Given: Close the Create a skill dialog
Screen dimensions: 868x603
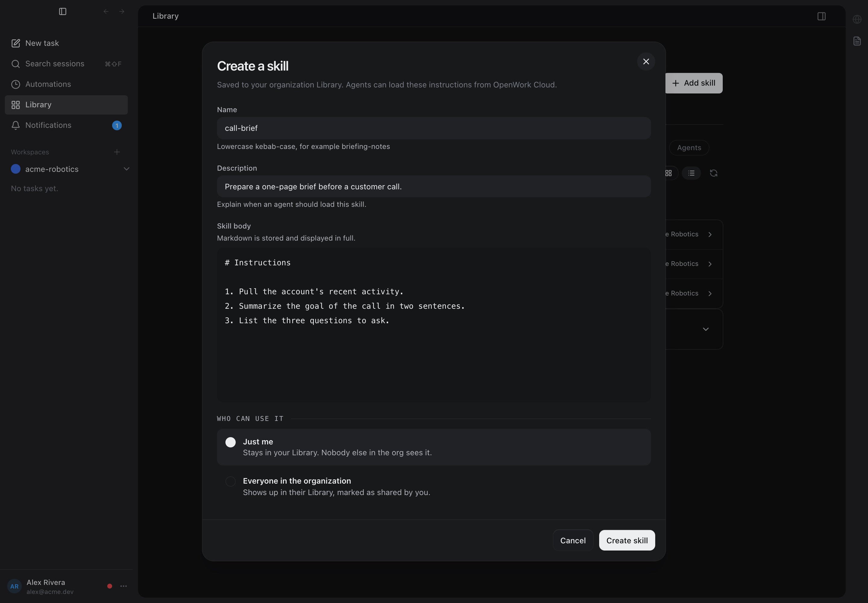Looking at the screenshot, I should (x=646, y=62).
